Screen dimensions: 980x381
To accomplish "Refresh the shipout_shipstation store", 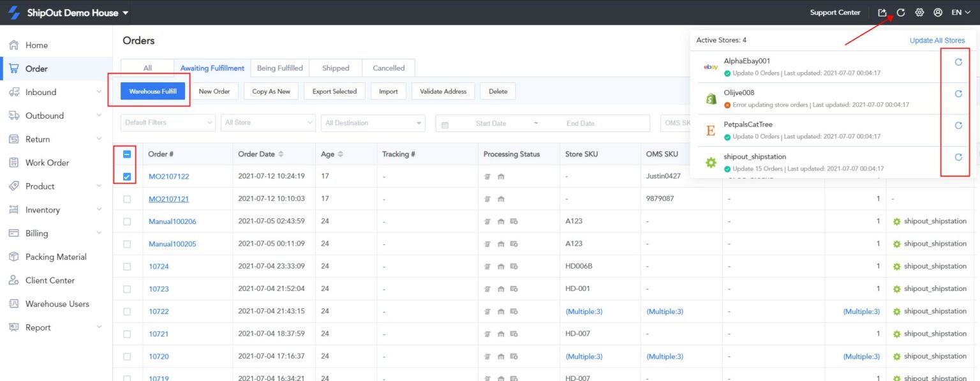I will pos(957,157).
